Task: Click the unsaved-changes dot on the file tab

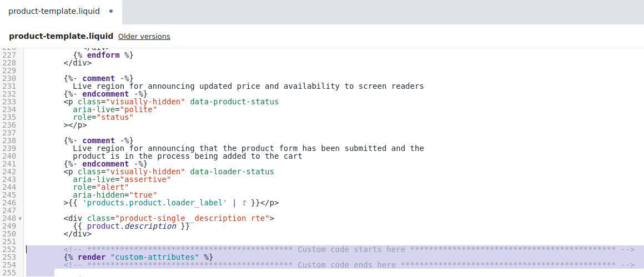Action: (111, 12)
